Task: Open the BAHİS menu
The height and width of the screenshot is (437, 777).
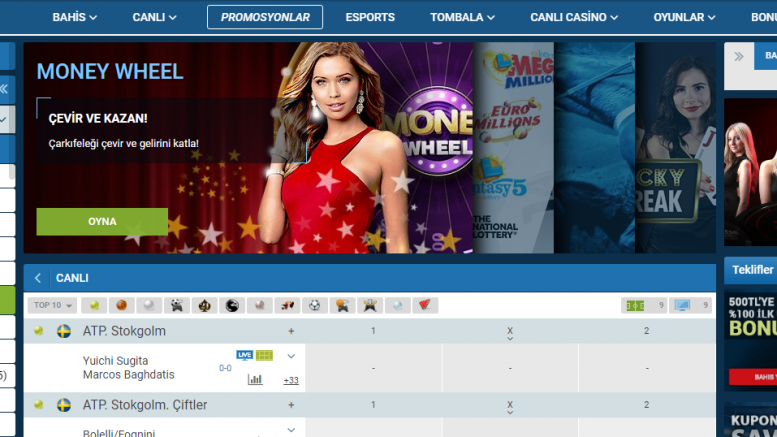Action: point(74,17)
